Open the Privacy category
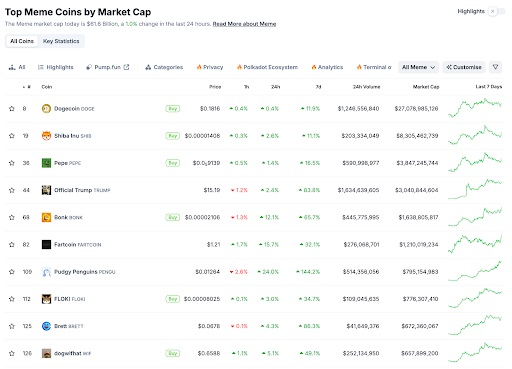This screenshot has height=369, width=512. coord(210,67)
